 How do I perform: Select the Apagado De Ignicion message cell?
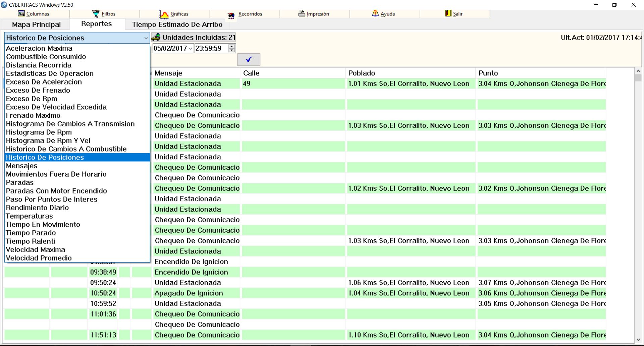click(x=197, y=293)
